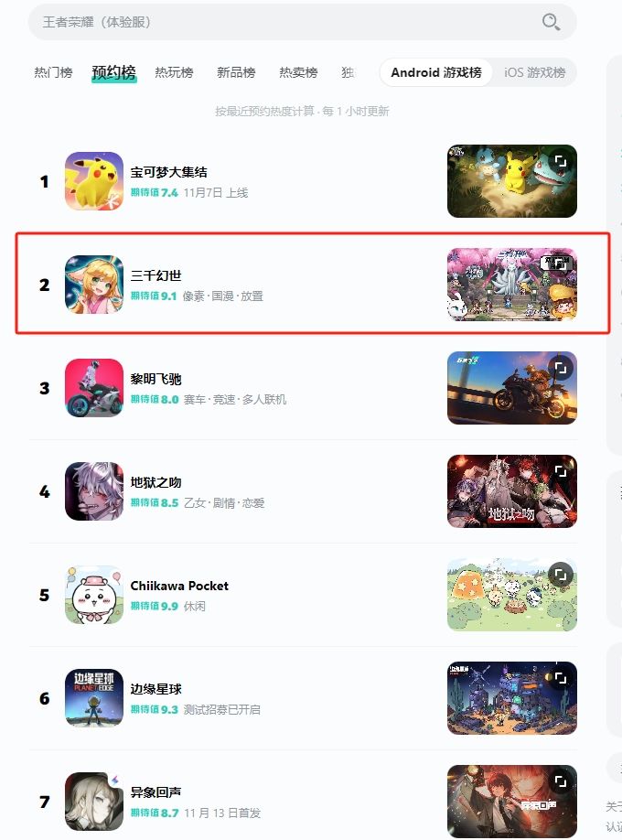622x840 pixels.
Task: Open 黎明飞驰 motorcycle game icon
Action: [94, 388]
